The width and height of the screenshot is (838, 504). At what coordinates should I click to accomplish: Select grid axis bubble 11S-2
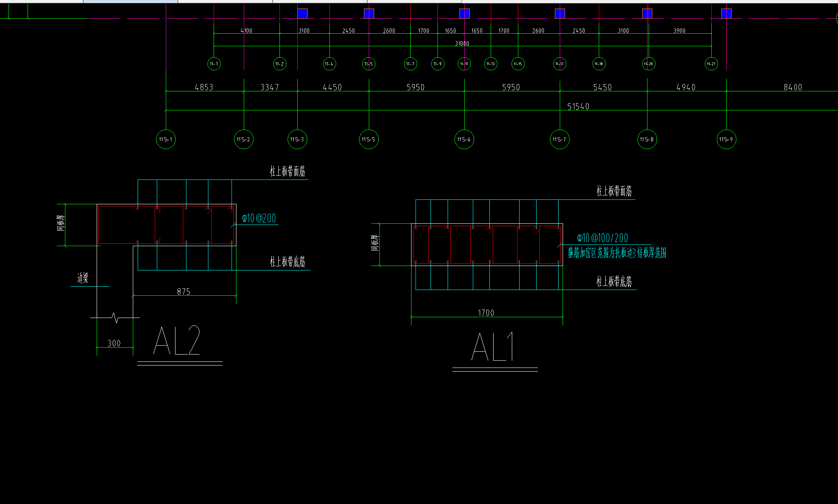pyautogui.click(x=244, y=139)
